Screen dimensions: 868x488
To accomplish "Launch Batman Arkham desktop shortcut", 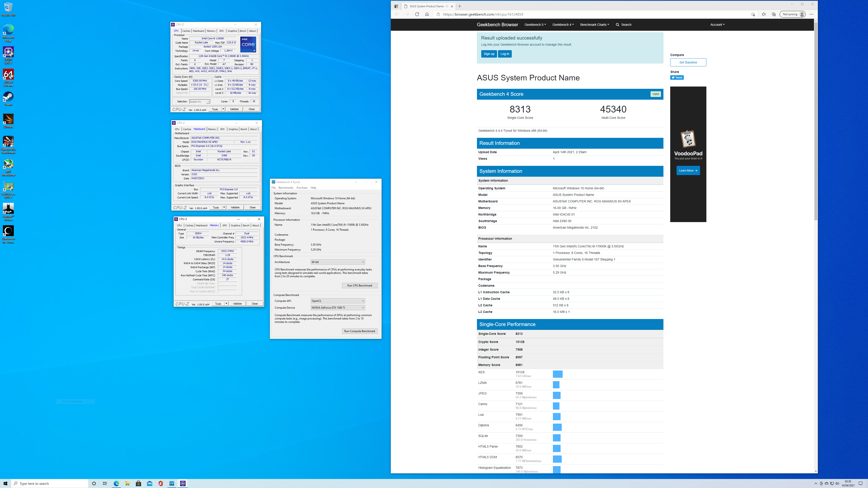I will [x=8, y=212].
